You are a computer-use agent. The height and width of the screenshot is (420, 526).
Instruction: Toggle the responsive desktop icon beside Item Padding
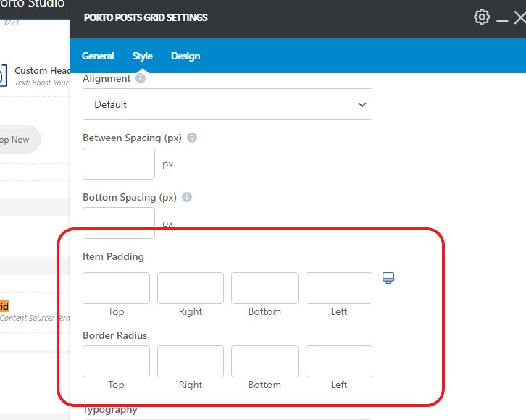388,278
